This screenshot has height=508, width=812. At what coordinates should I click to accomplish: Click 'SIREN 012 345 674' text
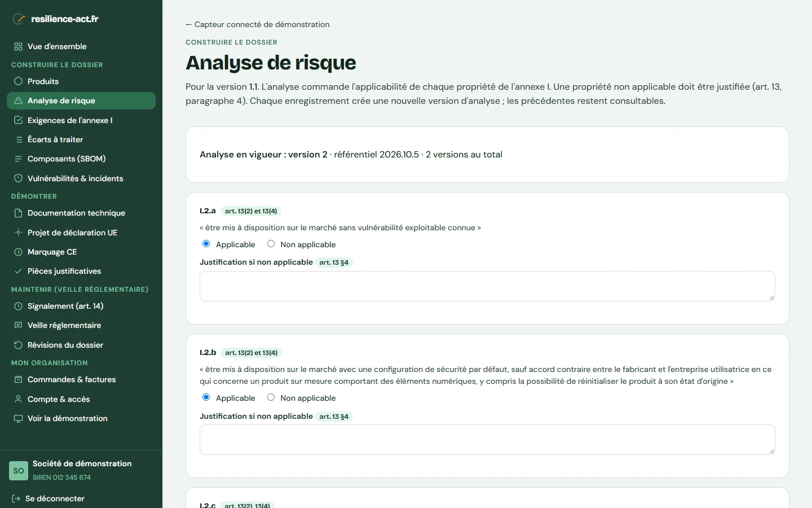click(61, 478)
